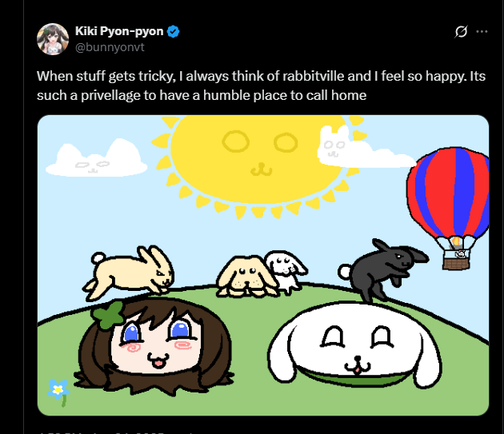Click the brown-haired girl's face
504x434 pixels.
click(154, 345)
